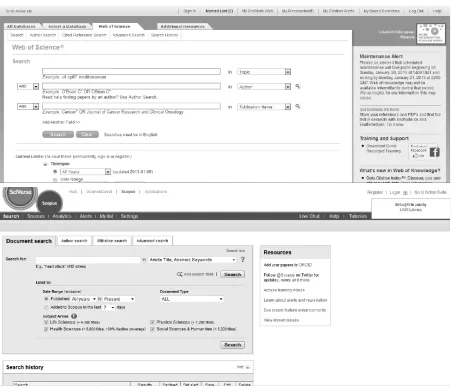The image size is (453, 388).
Task: Toggle the Life Sciences checkbox
Action: pos(46,322)
